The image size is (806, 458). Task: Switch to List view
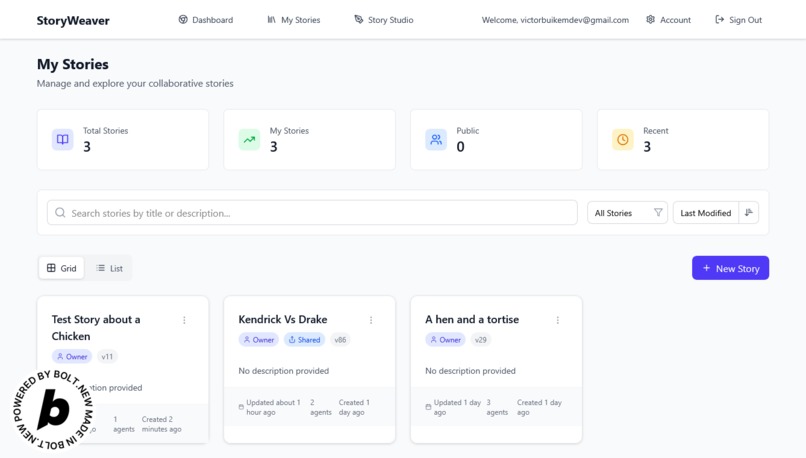coord(109,268)
